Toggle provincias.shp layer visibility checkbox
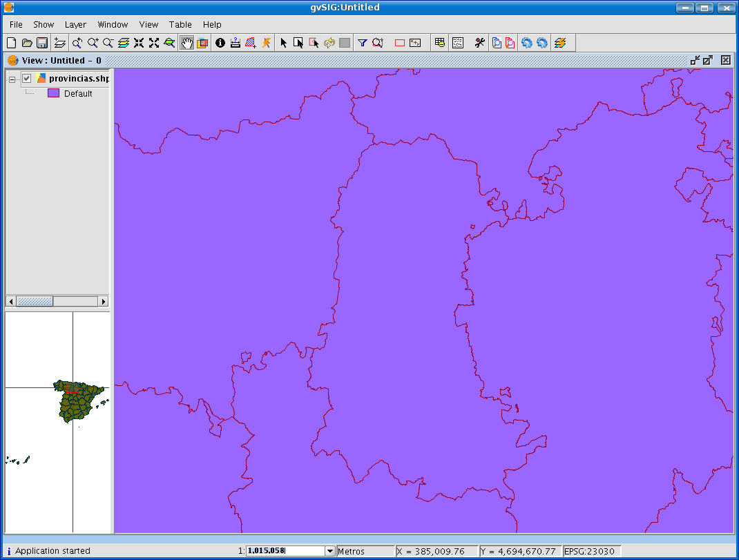Image resolution: width=739 pixels, height=560 pixels. coord(27,79)
